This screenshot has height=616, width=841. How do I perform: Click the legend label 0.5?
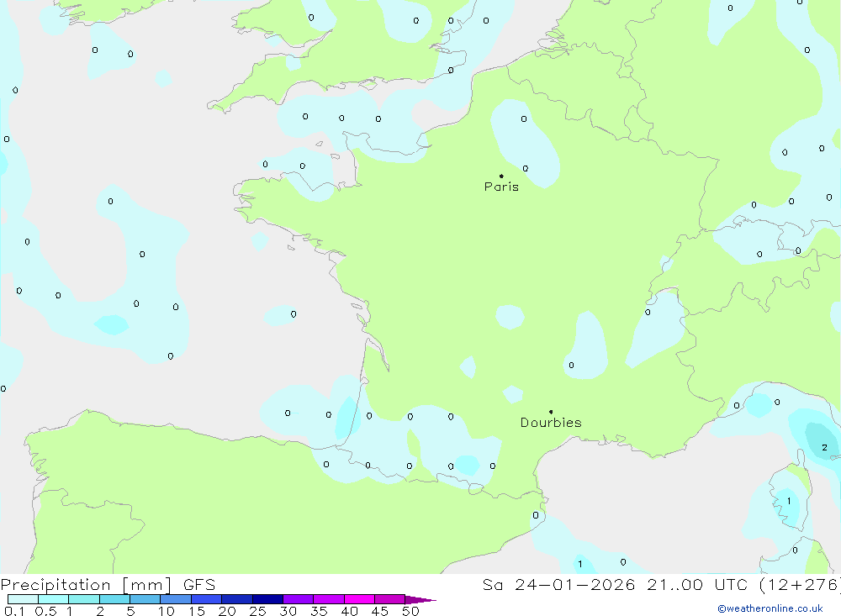(x=45, y=611)
